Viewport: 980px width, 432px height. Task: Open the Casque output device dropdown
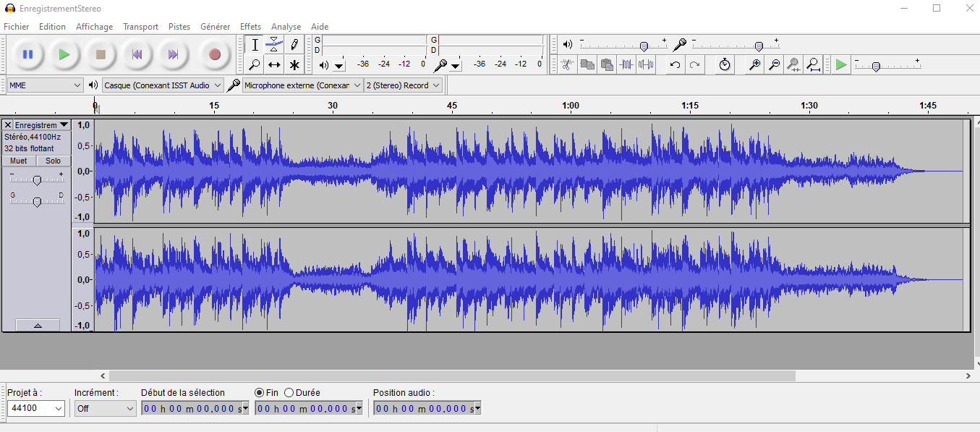(163, 85)
